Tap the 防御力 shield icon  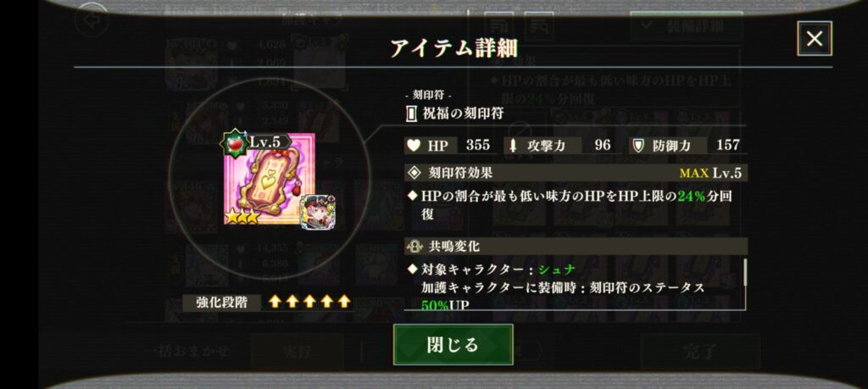click(x=638, y=146)
